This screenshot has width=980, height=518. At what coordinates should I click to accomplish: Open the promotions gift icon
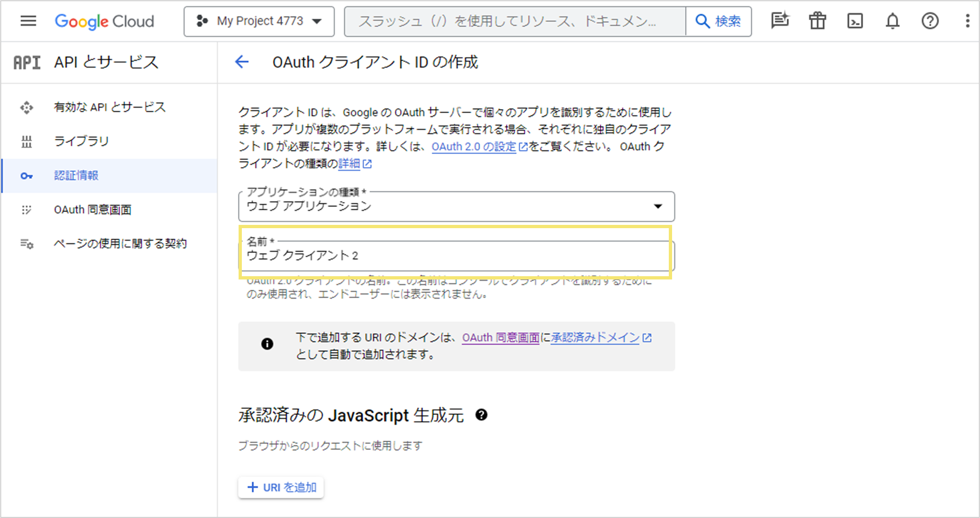pos(817,21)
